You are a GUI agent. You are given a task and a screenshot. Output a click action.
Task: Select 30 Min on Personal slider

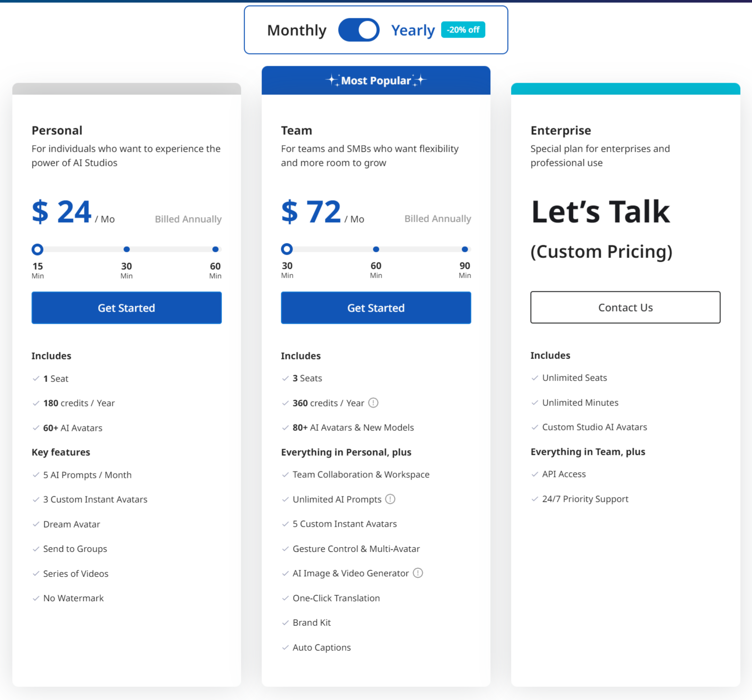(x=126, y=249)
